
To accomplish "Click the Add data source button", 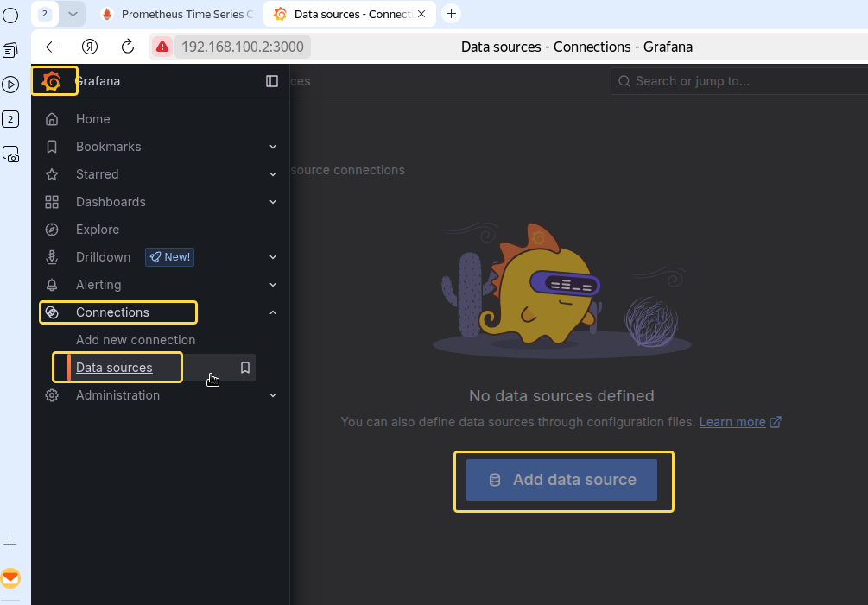I will click(x=562, y=480).
